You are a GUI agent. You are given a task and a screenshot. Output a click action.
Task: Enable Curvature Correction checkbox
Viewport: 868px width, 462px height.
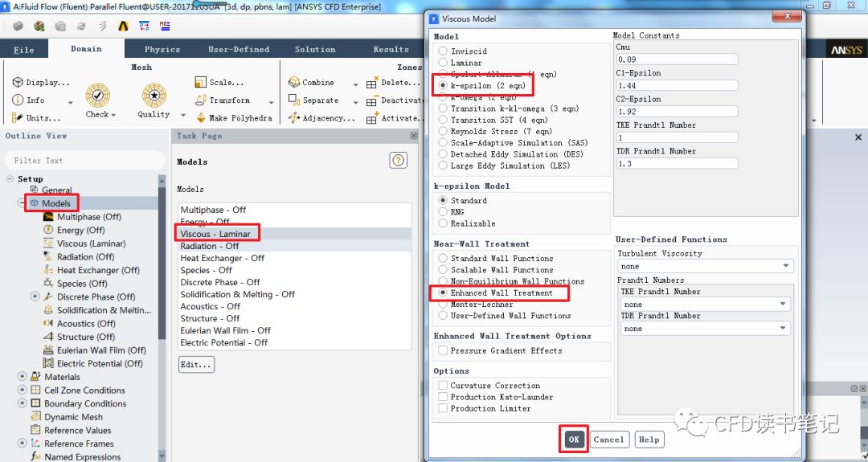click(443, 385)
